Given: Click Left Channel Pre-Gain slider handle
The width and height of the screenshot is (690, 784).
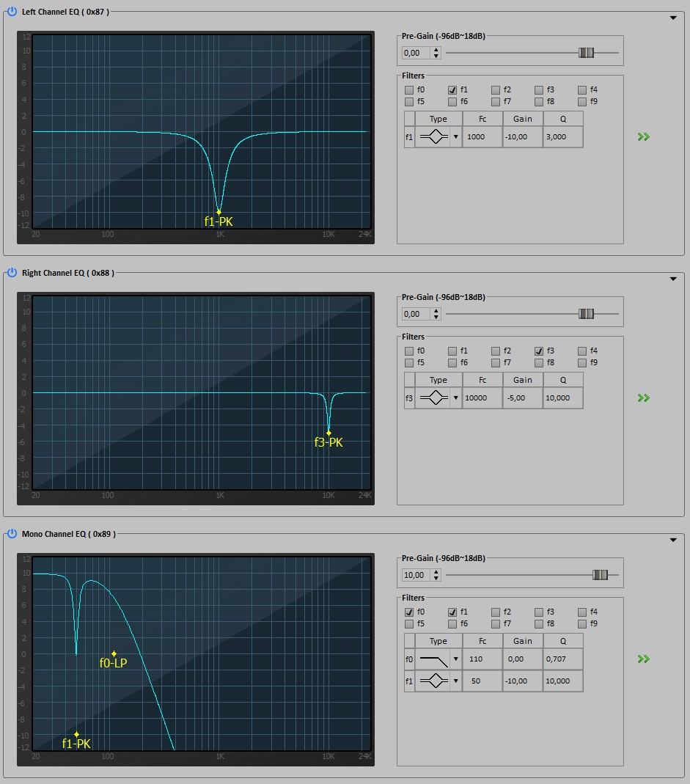Looking at the screenshot, I should pyautogui.click(x=586, y=53).
